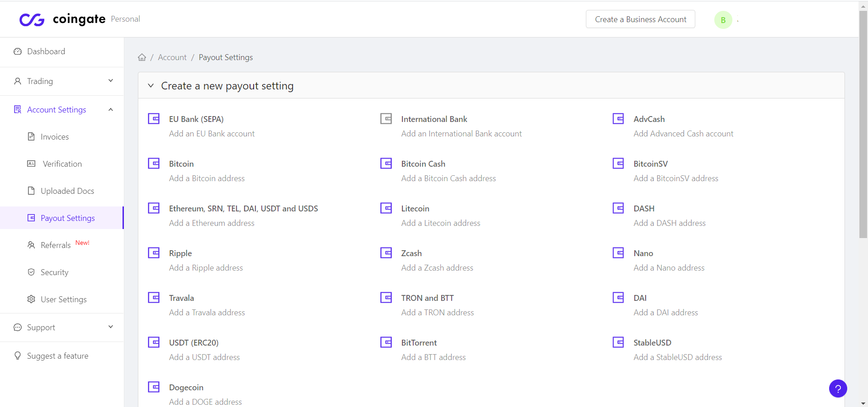Click the Travala payout icon

pos(154,298)
